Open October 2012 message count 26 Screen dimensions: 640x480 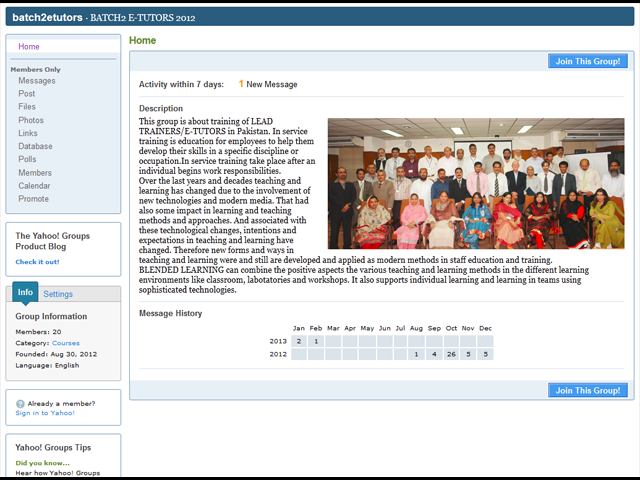(x=451, y=354)
